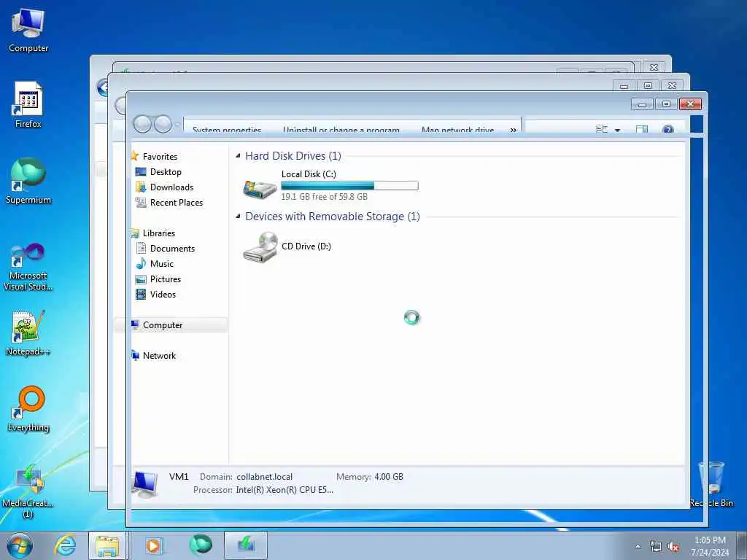Click the Explorer Forward button

(163, 124)
